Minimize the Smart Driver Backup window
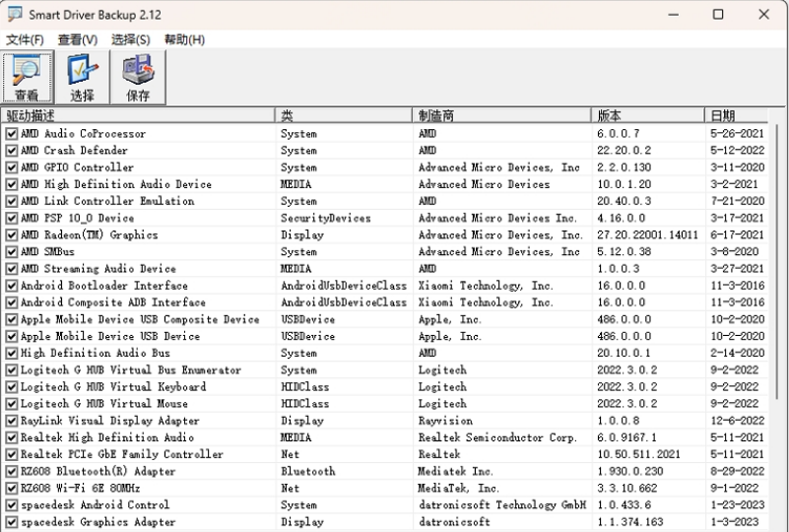This screenshot has height=532, width=789. (x=674, y=14)
